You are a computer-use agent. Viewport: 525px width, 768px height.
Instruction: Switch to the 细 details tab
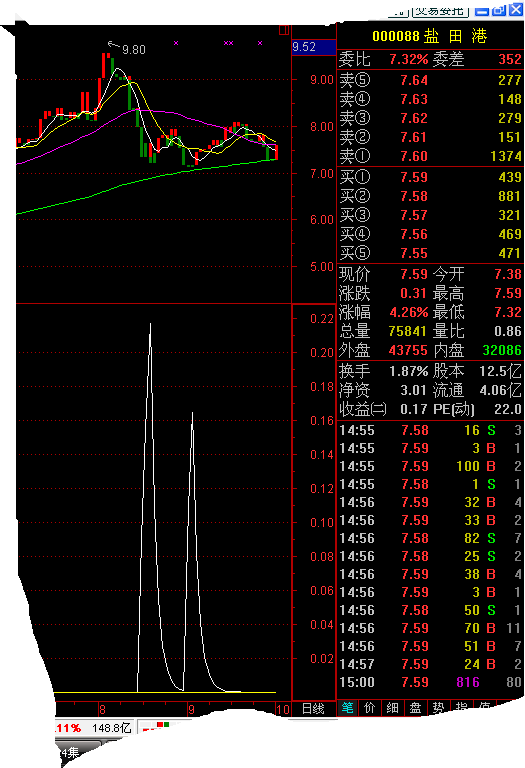coord(393,708)
